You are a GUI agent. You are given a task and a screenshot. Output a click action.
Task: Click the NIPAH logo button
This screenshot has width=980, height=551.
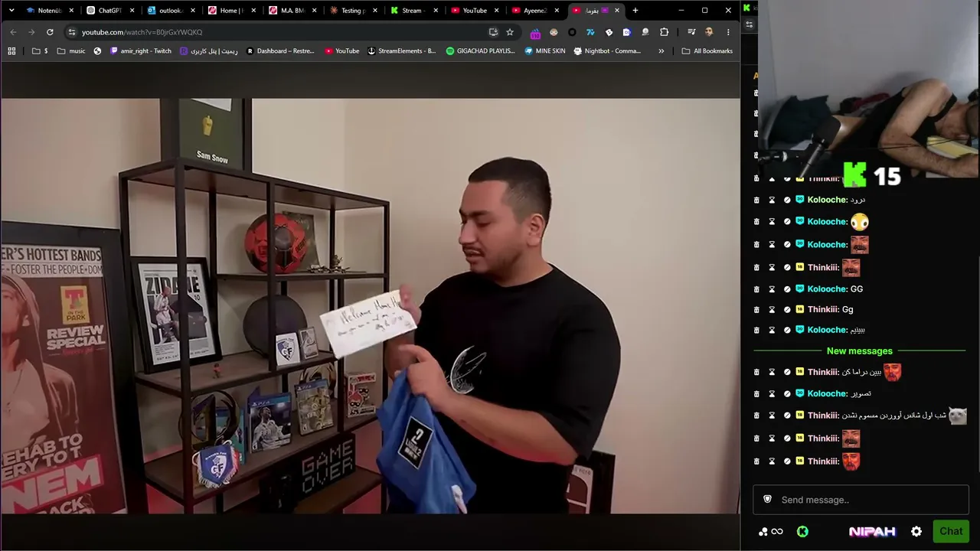click(x=872, y=531)
